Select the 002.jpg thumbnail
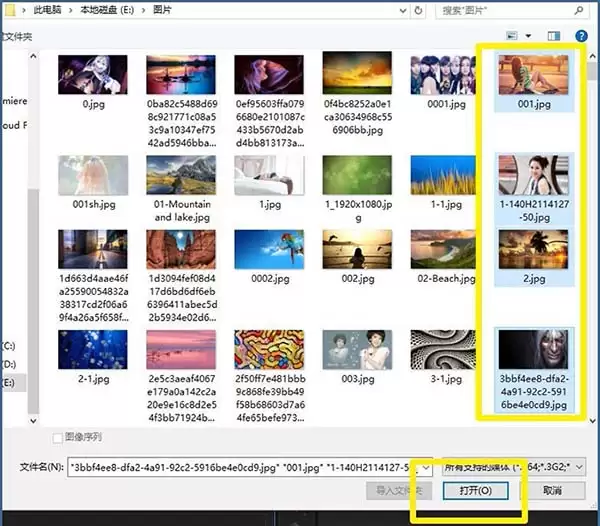 [x=357, y=249]
